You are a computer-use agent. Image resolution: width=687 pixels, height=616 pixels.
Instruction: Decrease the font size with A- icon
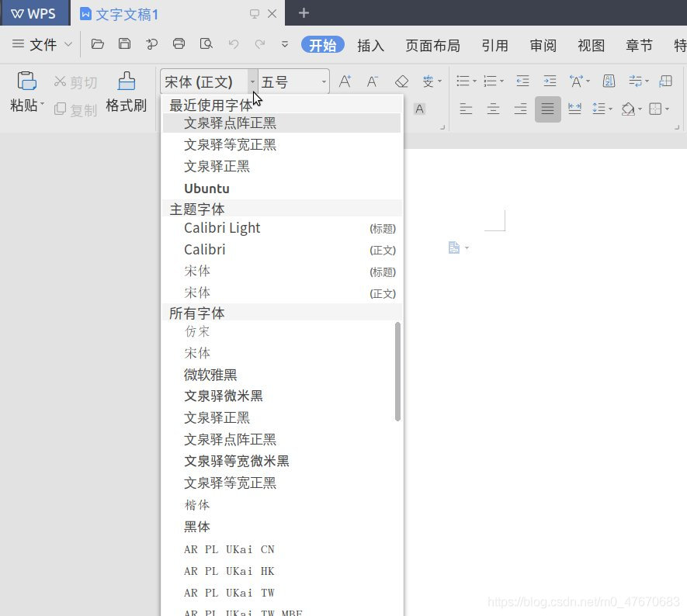pyautogui.click(x=372, y=80)
